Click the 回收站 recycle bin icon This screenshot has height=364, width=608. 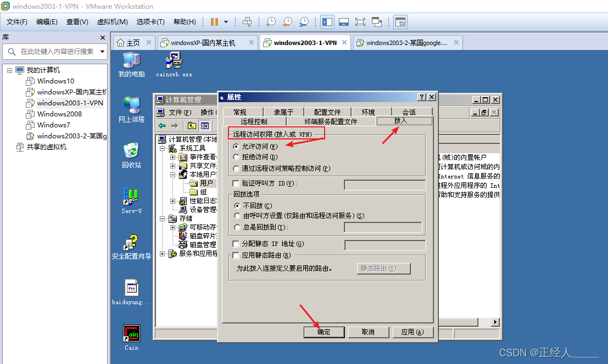coord(131,152)
